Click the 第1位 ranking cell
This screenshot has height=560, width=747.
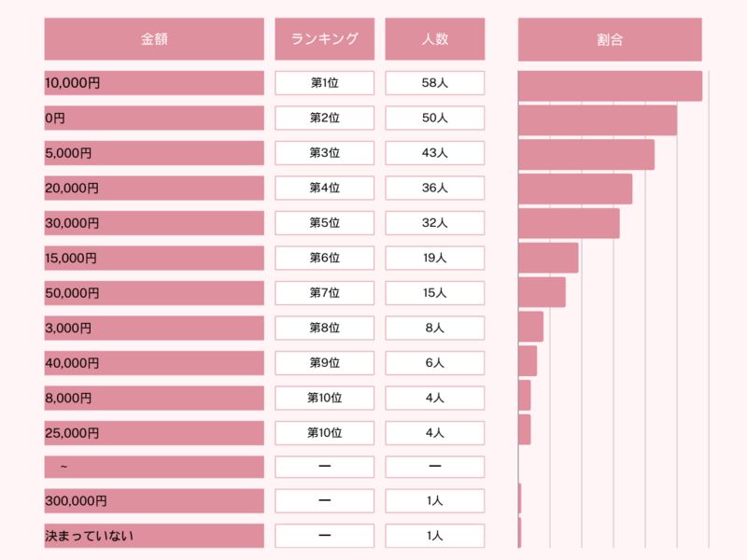324,83
